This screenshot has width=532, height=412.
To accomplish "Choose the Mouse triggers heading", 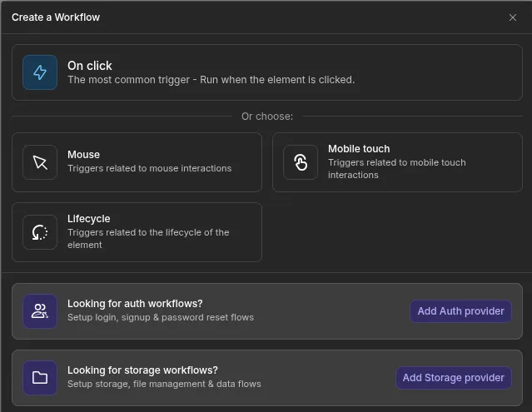I will [x=83, y=155].
